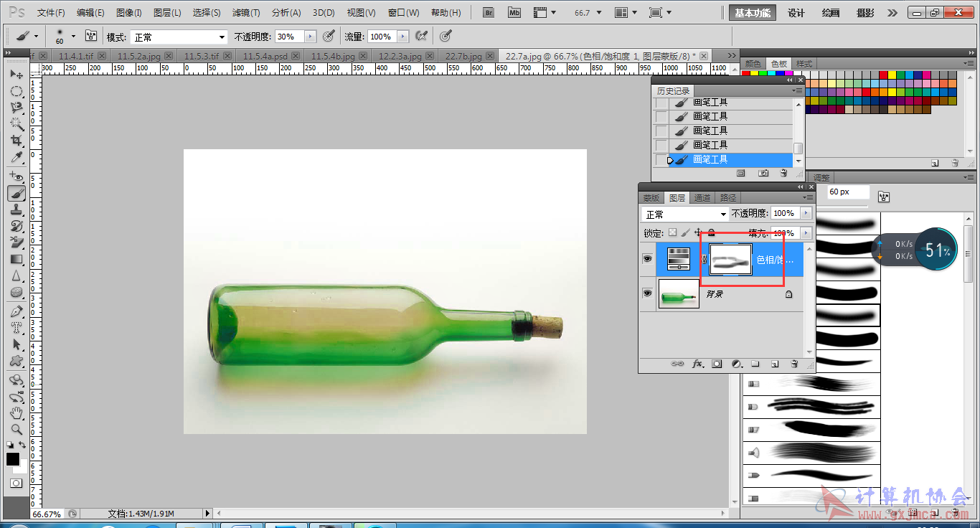This screenshot has width=980, height=528.
Task: Switch to the 11.5.4a.psd document tab
Action: pos(265,55)
